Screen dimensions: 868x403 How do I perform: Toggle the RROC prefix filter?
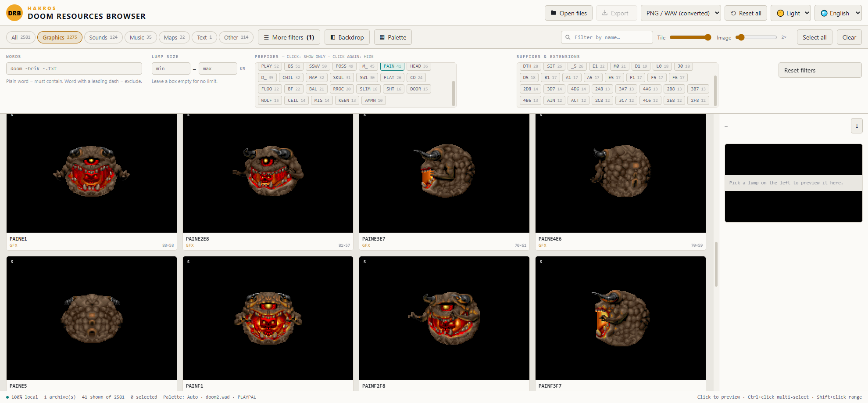(x=342, y=89)
